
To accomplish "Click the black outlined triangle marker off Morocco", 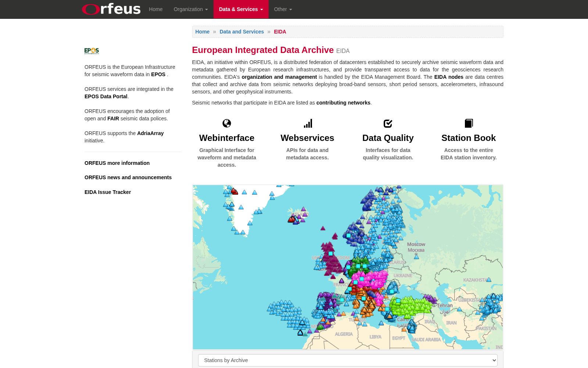I will 300,333.
